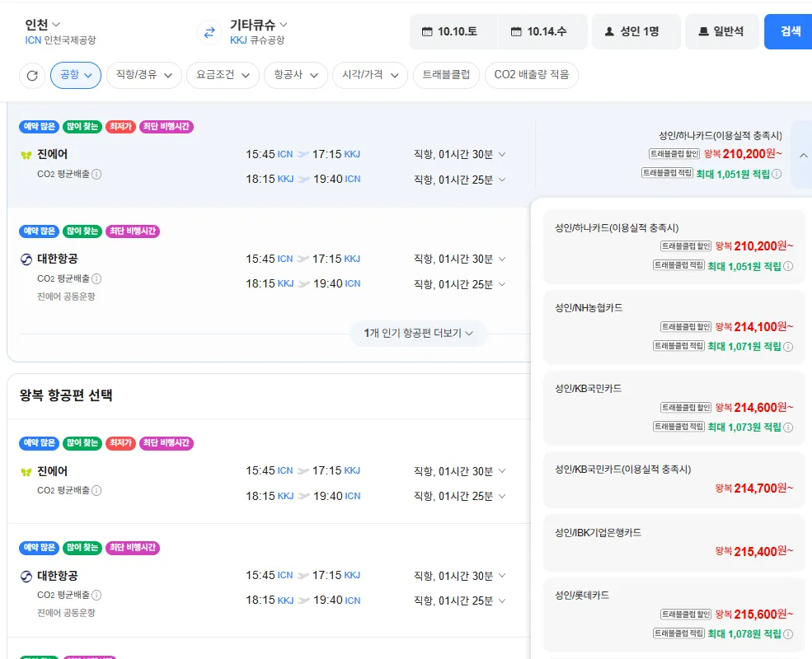Open CO2 info icon in first 대한항공 result
812x659 pixels.
pos(96,278)
